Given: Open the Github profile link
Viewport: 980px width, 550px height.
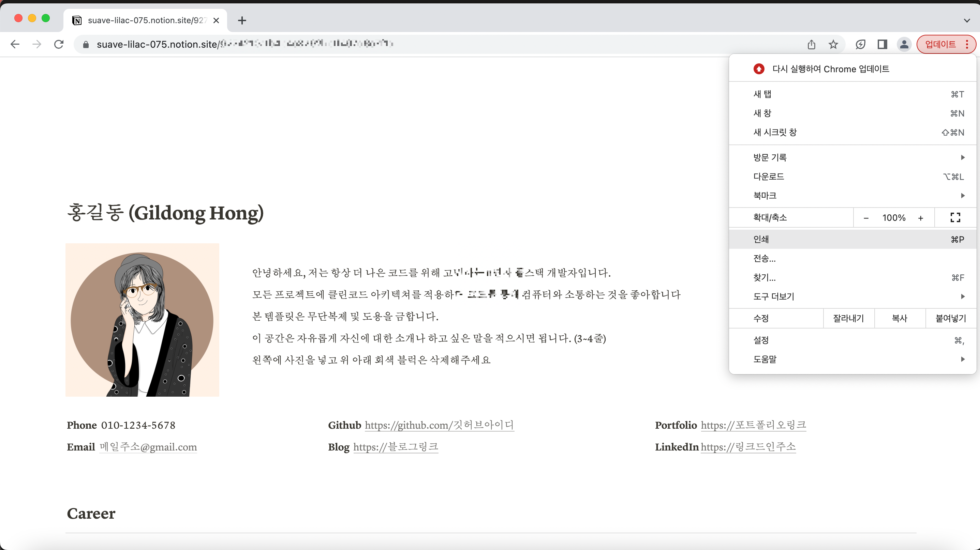Looking at the screenshot, I should tap(439, 425).
